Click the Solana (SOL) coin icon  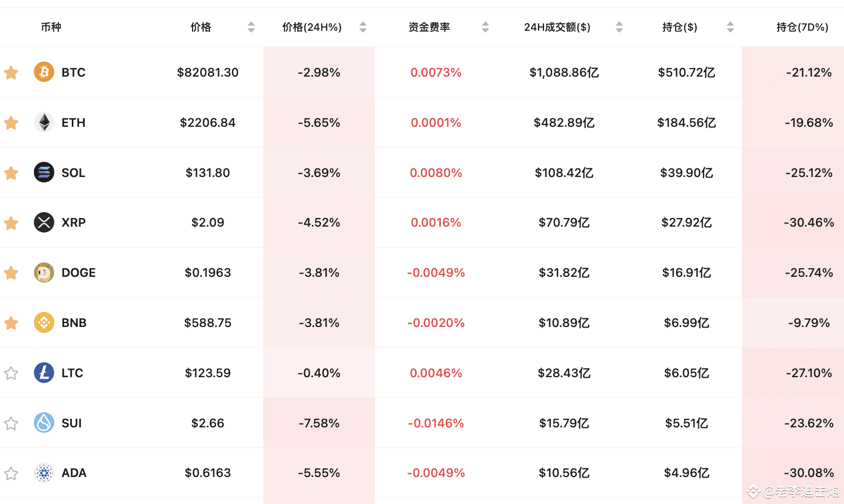coord(44,173)
